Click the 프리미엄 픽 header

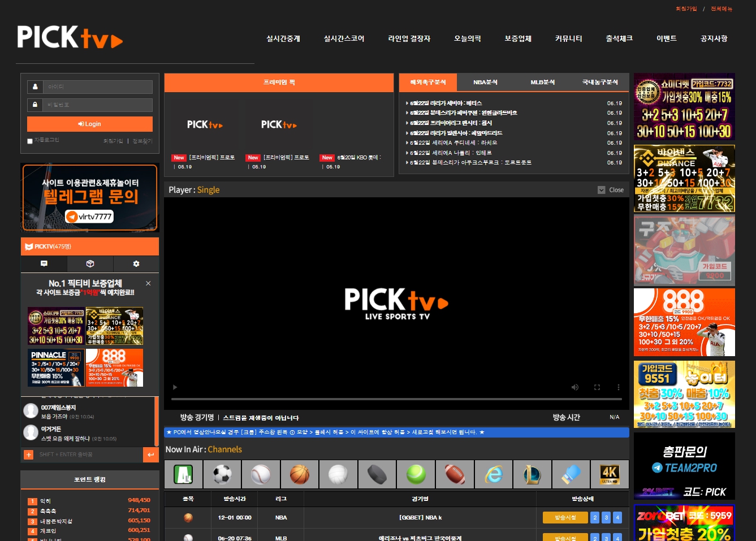(x=279, y=83)
